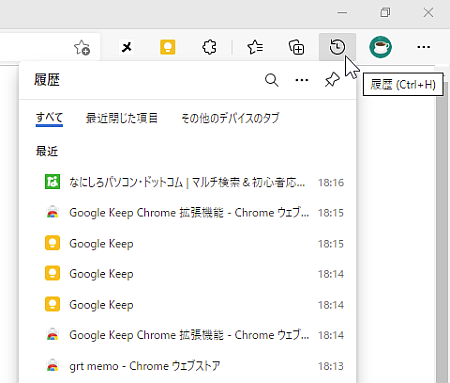Open browser Settings and more menu

pyautogui.click(x=423, y=47)
